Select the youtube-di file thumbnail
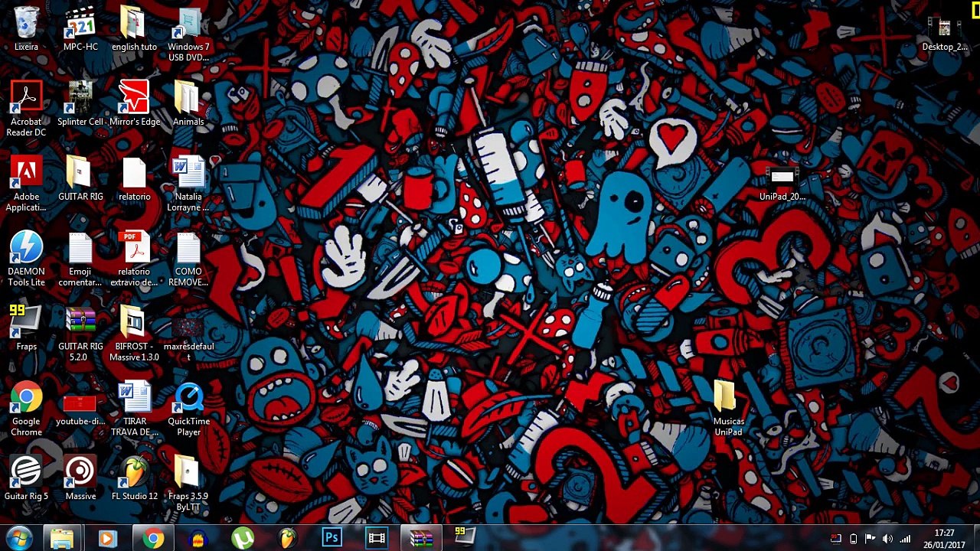This screenshot has width=980, height=551. point(80,403)
